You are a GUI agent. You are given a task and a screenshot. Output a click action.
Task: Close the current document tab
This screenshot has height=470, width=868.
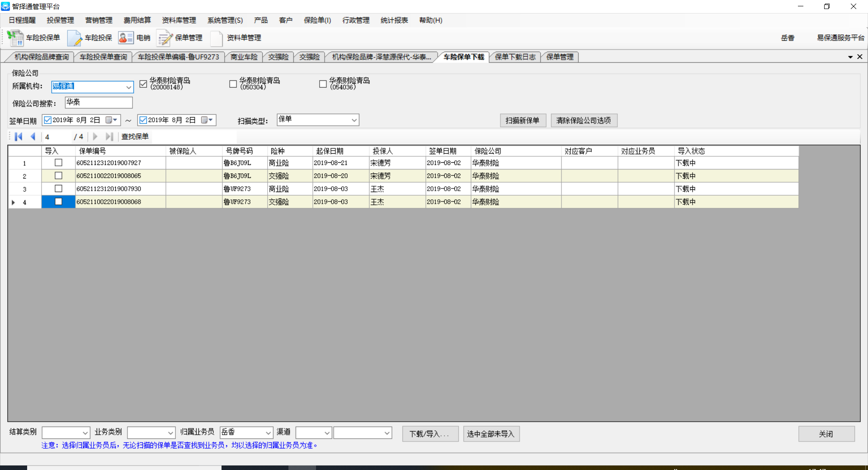[x=859, y=57]
